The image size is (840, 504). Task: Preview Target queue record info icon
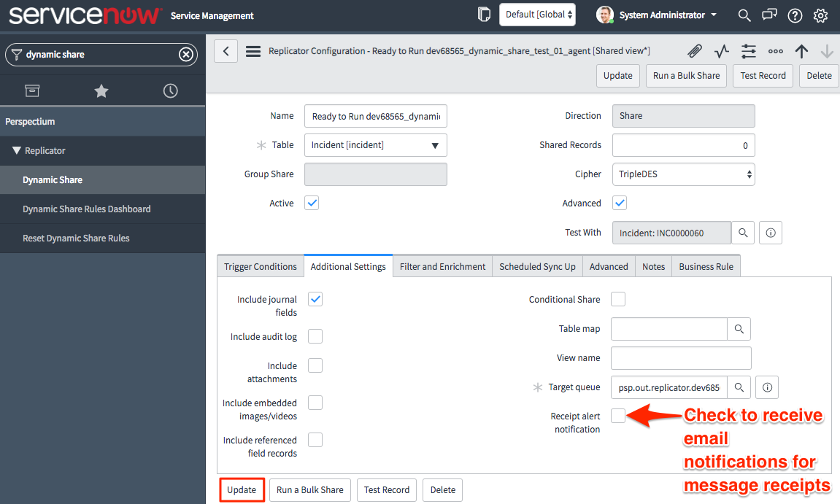point(767,387)
